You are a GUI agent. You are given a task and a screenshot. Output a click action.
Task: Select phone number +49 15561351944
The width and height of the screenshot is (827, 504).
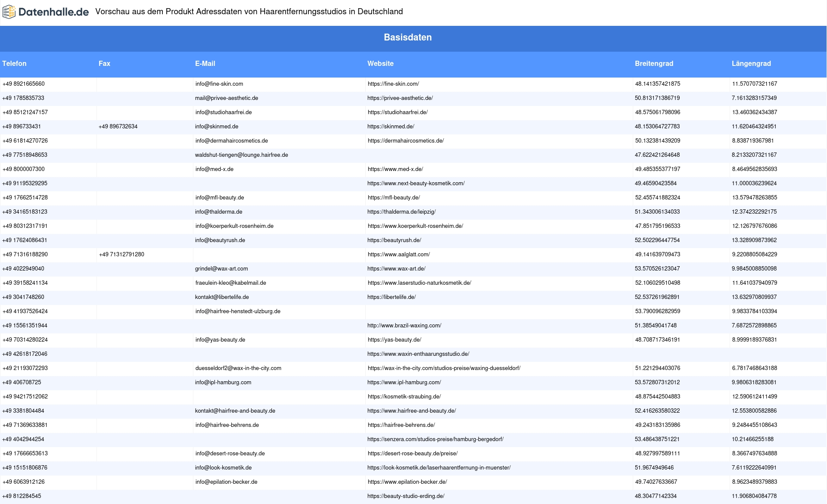(x=25, y=326)
